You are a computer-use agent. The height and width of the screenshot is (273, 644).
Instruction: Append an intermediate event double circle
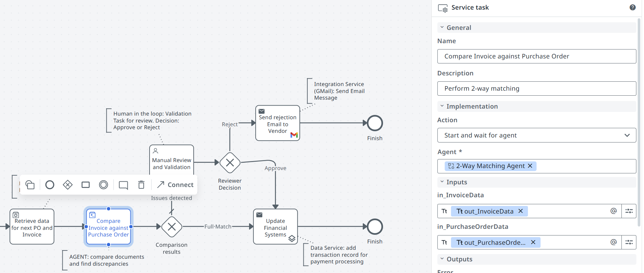[x=103, y=185]
